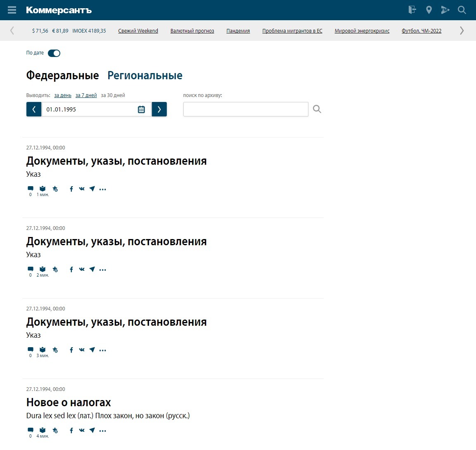476x450 pixels.
Task: Open first Документы, указы, постановления article
Action: [116, 161]
